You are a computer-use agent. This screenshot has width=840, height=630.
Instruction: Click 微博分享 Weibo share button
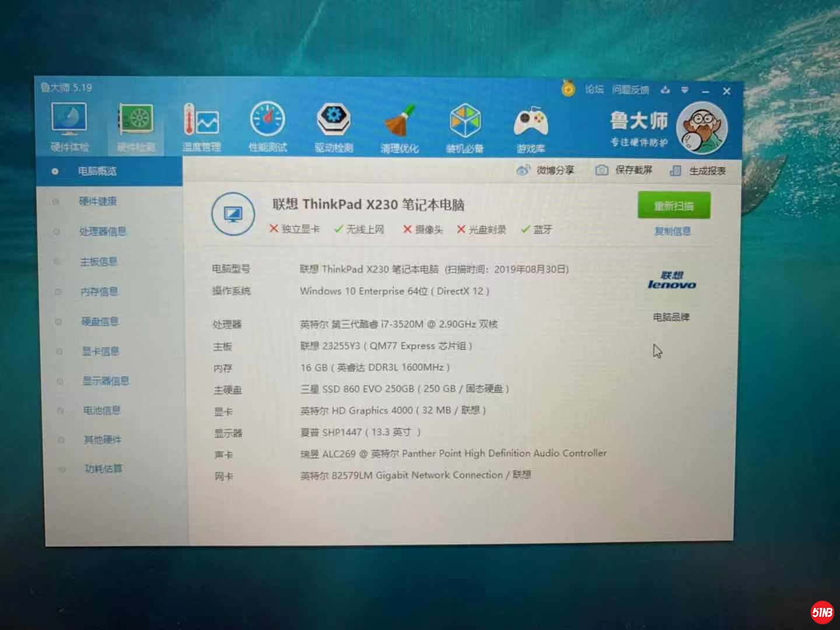pos(546,170)
